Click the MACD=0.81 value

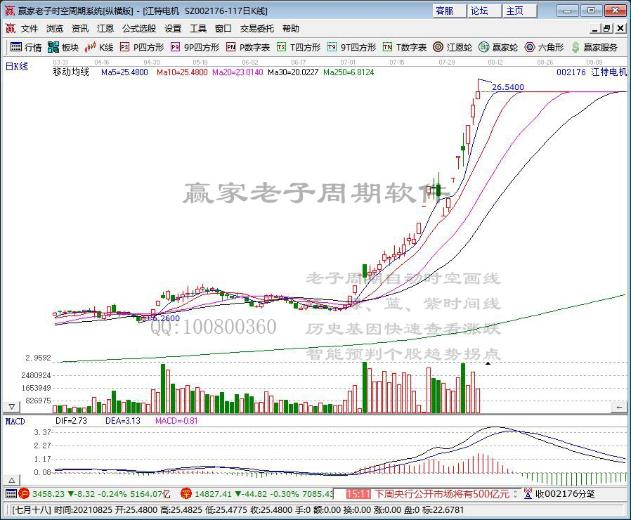pyautogui.click(x=177, y=421)
